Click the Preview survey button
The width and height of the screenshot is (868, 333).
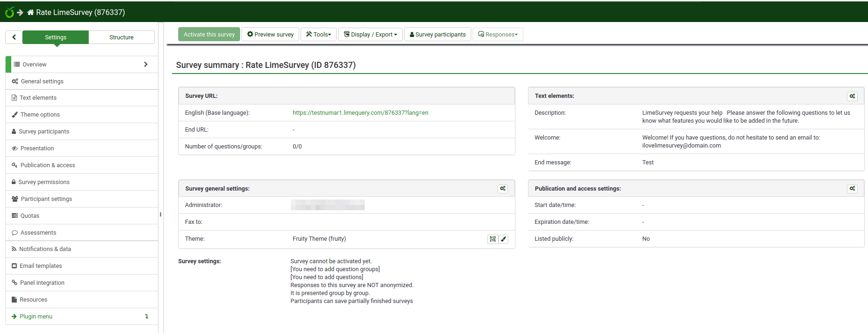[270, 34]
